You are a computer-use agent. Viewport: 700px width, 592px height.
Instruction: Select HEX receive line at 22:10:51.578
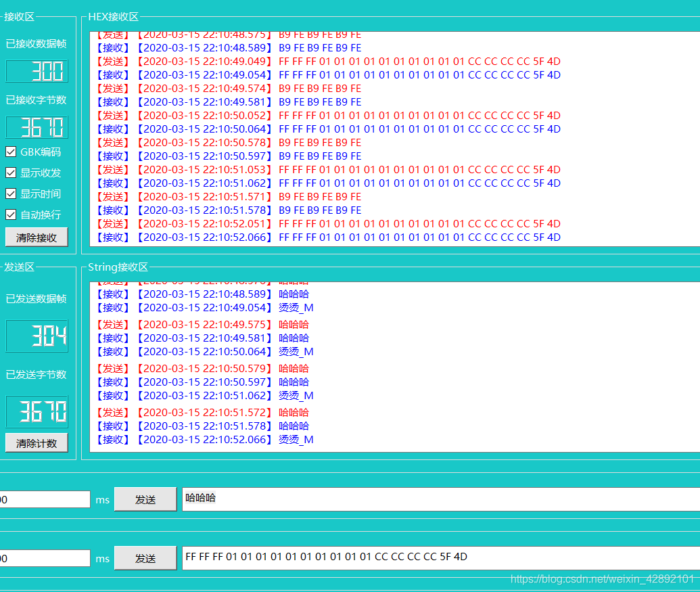(229, 210)
